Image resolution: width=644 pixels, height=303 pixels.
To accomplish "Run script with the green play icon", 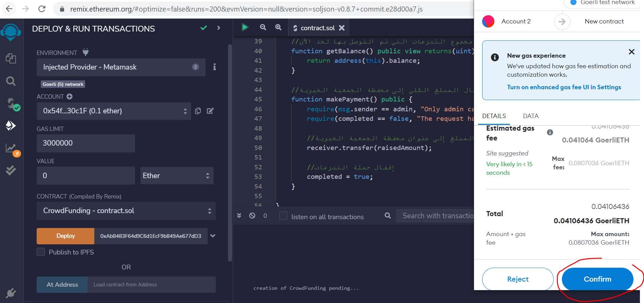I will (245, 27).
